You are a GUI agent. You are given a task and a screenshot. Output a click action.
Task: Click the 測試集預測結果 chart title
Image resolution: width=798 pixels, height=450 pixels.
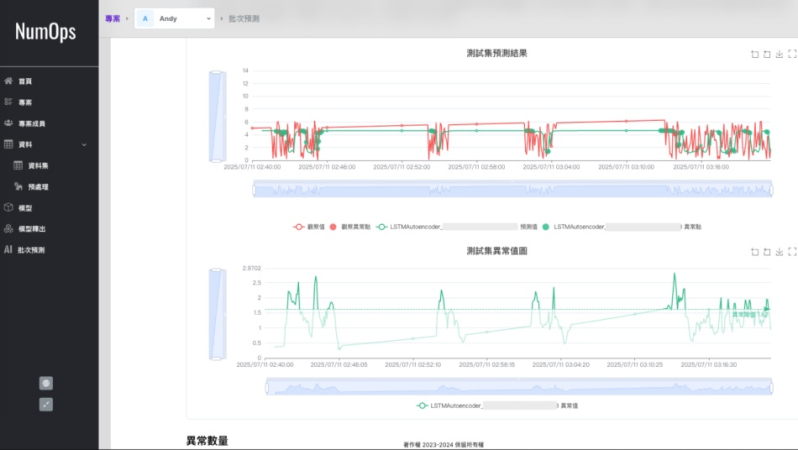[497, 53]
